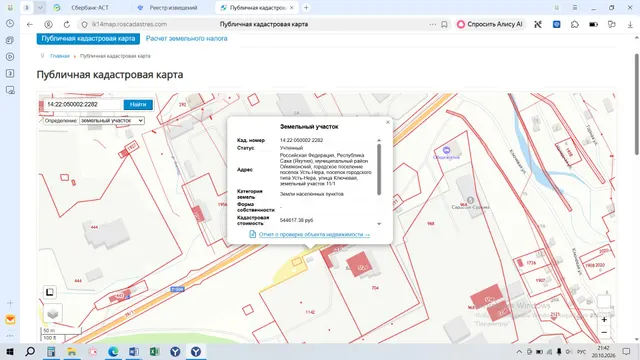Click popup scroll-down arrow

coord(379,224)
